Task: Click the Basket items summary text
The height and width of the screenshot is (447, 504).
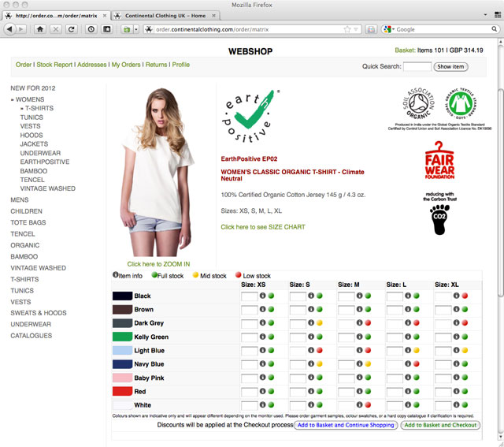Action: coord(439,50)
